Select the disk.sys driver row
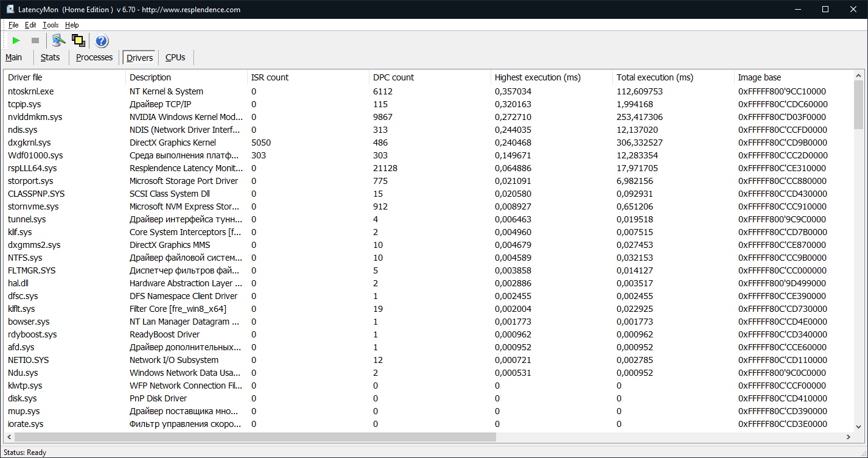Image resolution: width=868 pixels, height=458 pixels. click(429, 398)
